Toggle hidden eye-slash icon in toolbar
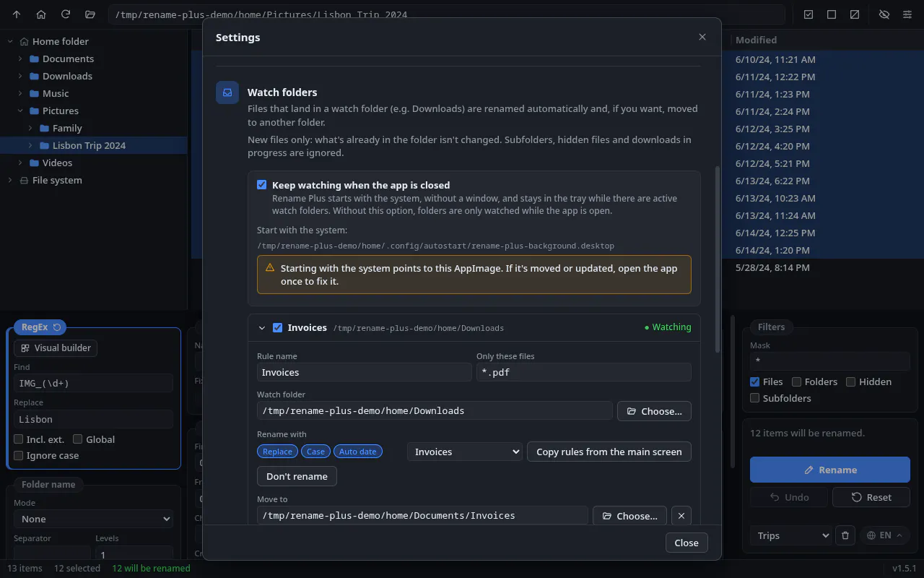 [x=884, y=14]
